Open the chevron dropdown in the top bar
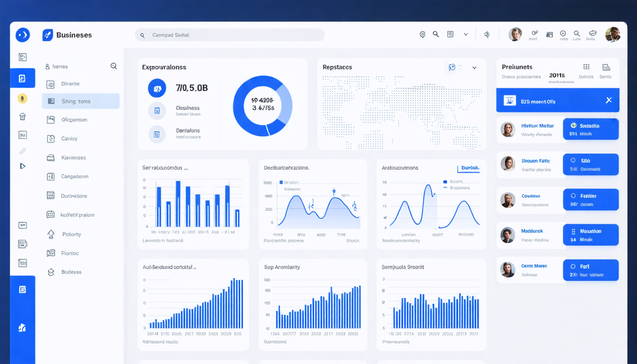637x364 pixels. point(466,34)
